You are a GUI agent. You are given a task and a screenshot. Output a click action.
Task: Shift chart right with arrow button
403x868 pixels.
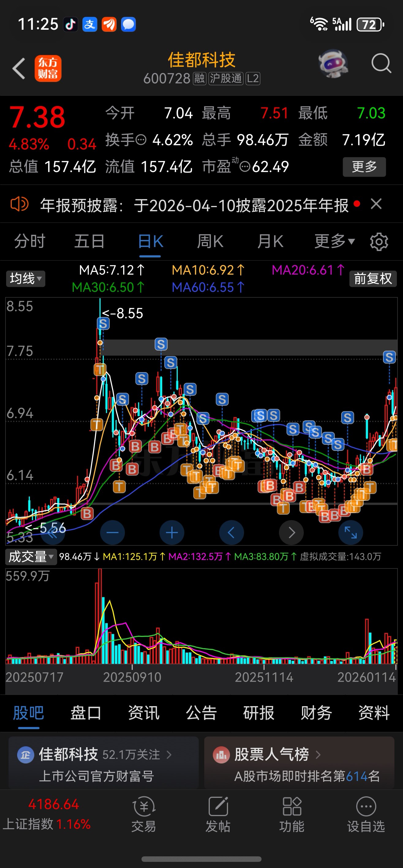[291, 533]
